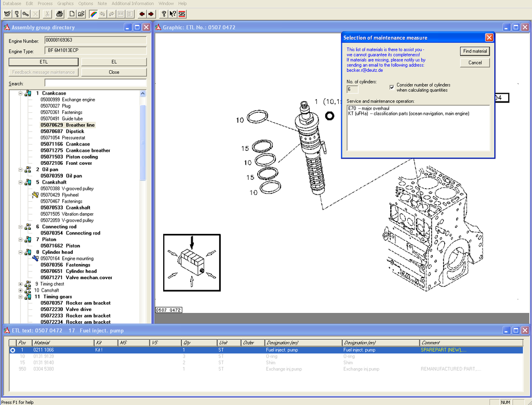This screenshot has height=405, width=532.
Task: Click the open folder toolbar icon
Action: coord(81,14)
